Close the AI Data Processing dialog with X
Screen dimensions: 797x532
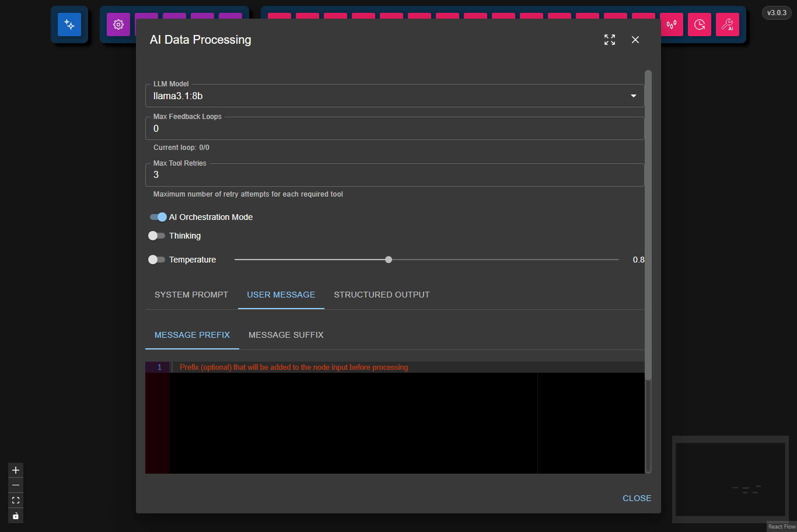pyautogui.click(x=635, y=40)
